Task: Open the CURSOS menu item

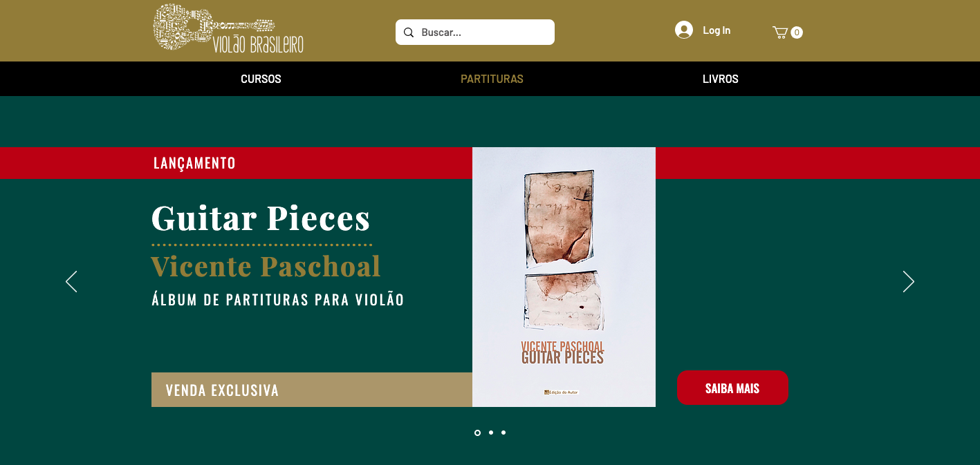Action: pyautogui.click(x=261, y=79)
